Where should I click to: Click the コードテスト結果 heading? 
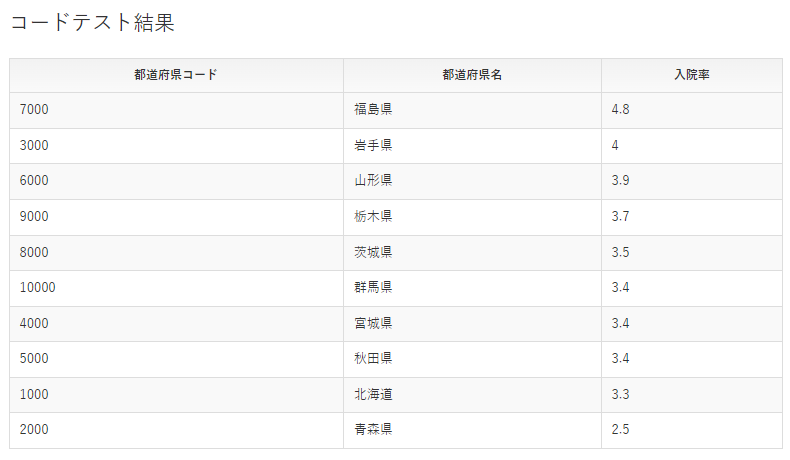coord(93,23)
